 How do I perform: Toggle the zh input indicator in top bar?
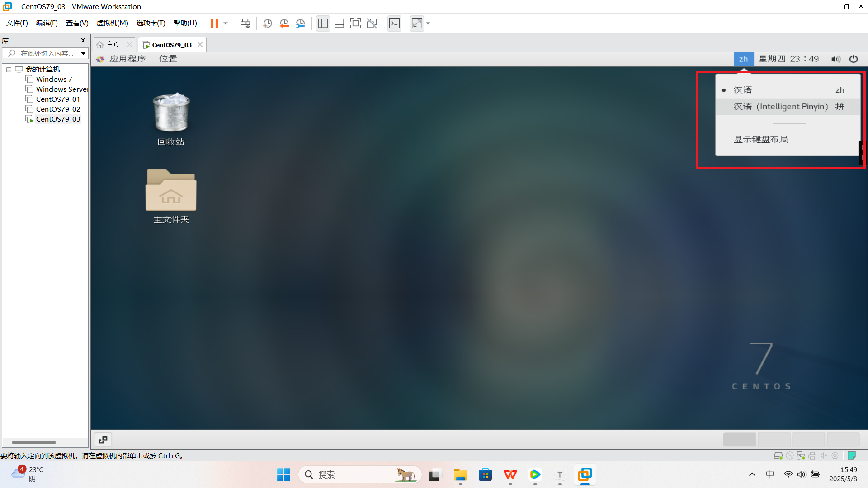click(743, 59)
